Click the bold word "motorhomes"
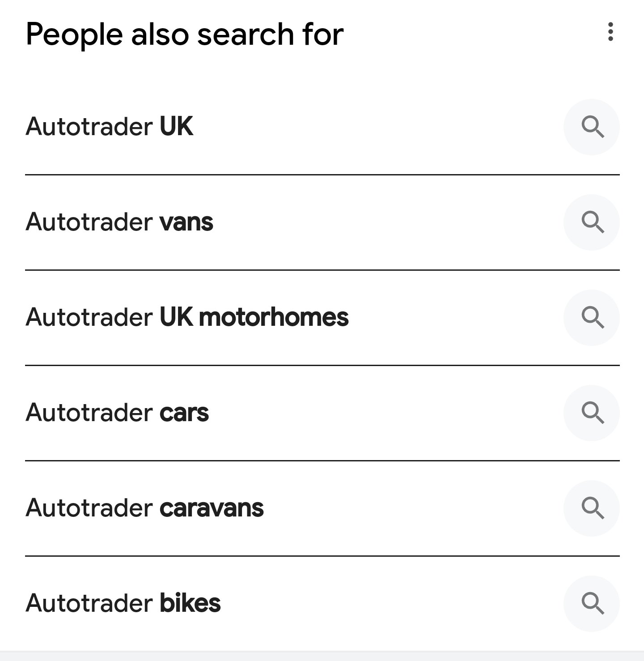This screenshot has height=661, width=644. coord(273,317)
